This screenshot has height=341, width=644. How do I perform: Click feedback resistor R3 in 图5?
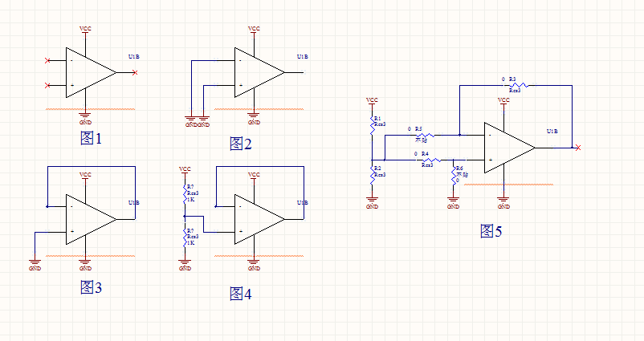(x=516, y=84)
